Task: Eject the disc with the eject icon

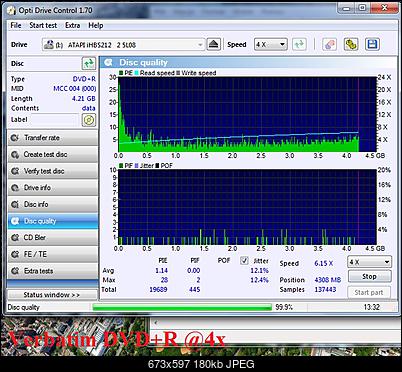Action: pos(214,44)
